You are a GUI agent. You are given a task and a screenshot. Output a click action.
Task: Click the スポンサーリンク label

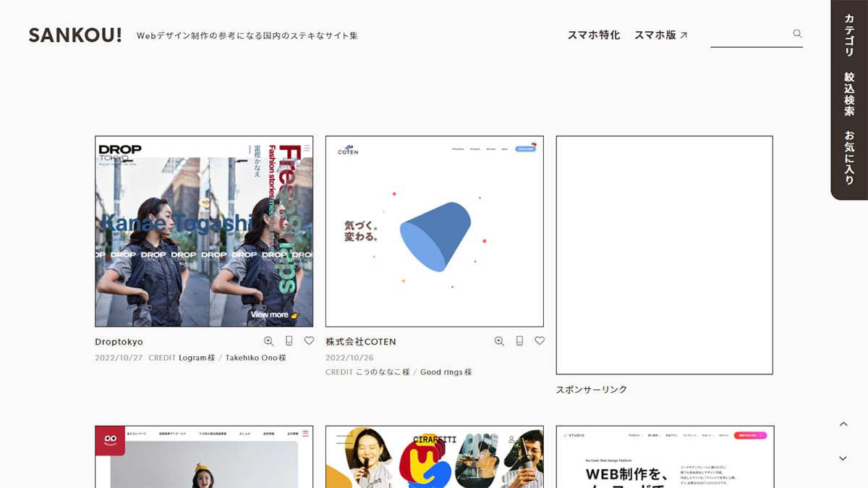[x=592, y=390]
